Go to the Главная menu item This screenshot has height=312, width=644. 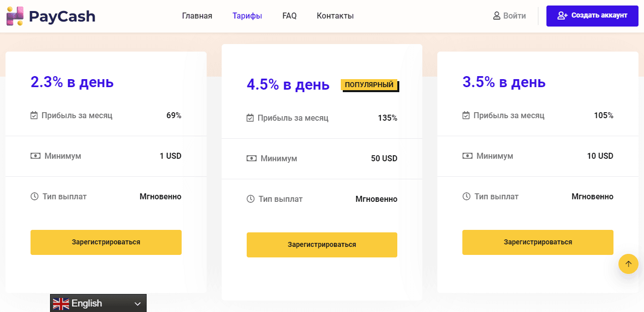point(197,16)
